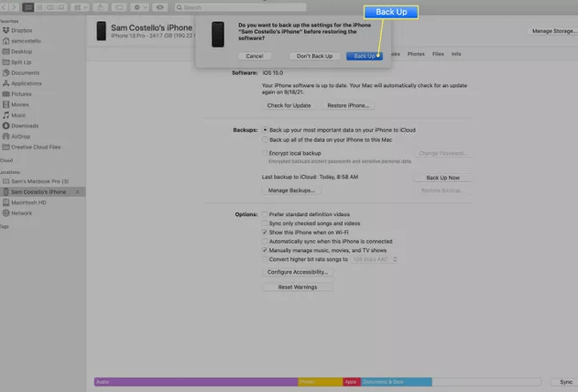Click Manage Storage...
The width and height of the screenshot is (578, 392).
coord(553,31)
